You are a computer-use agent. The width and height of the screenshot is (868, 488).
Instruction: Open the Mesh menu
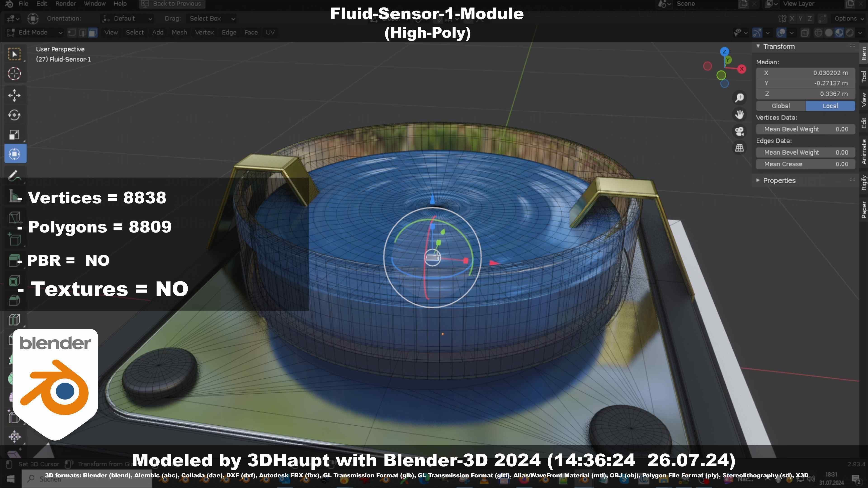179,33
